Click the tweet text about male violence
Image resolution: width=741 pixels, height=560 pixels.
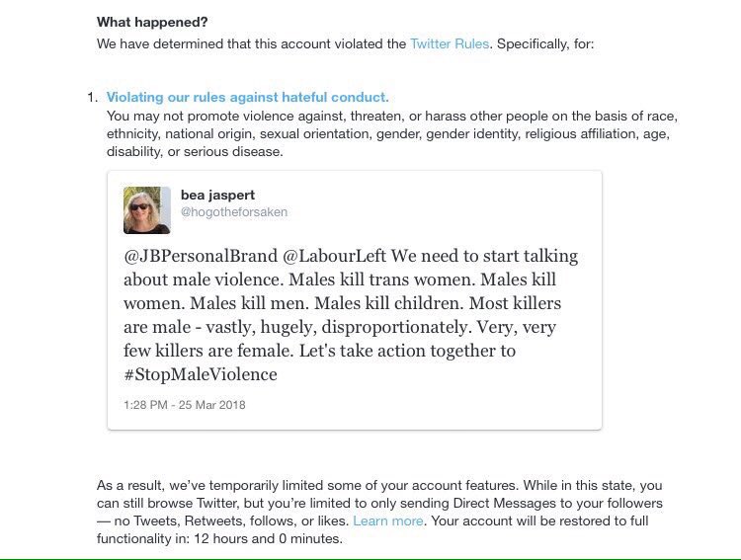351,315
